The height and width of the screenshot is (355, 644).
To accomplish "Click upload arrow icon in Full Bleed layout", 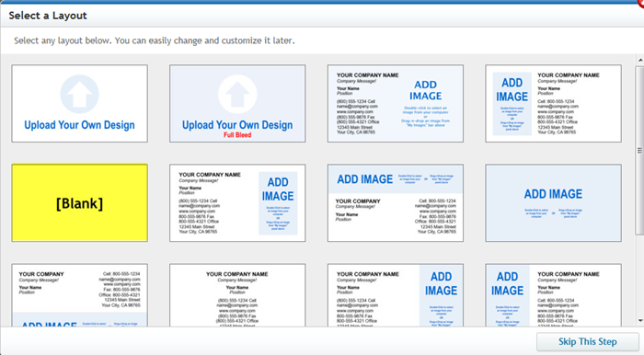I will [x=237, y=94].
